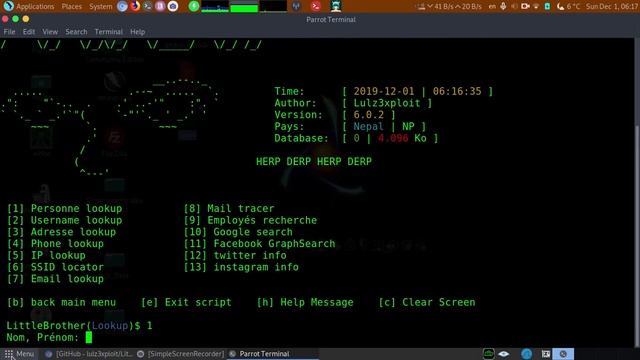Click the red terminal icon in panel
This screenshot has height=360, width=640.
click(316, 6)
